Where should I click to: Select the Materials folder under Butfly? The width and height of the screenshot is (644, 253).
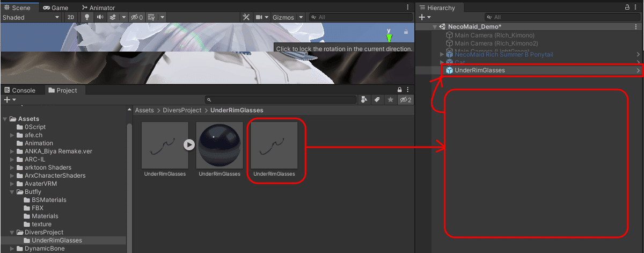[x=45, y=216]
